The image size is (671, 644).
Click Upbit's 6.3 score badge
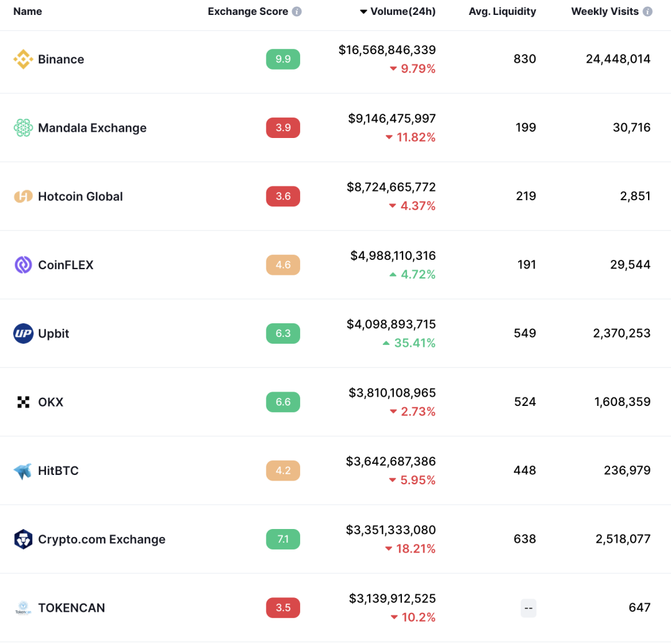283,333
